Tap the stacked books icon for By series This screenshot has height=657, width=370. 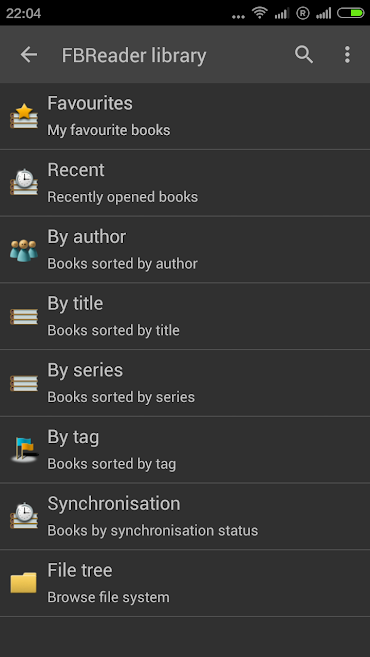coord(24,383)
